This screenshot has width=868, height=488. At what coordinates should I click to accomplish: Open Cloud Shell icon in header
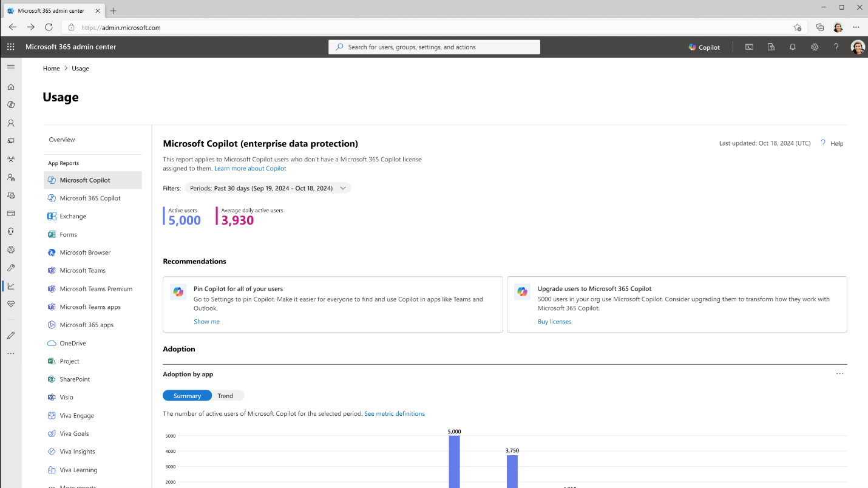749,47
